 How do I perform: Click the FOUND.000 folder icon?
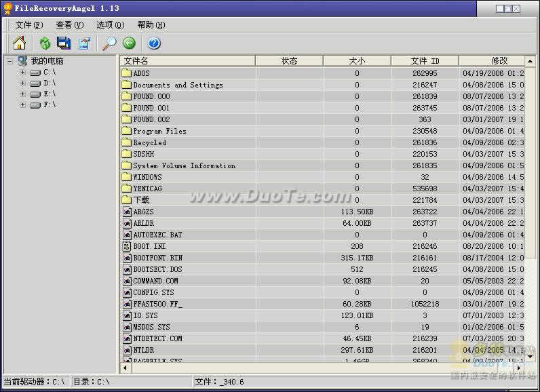pos(127,96)
